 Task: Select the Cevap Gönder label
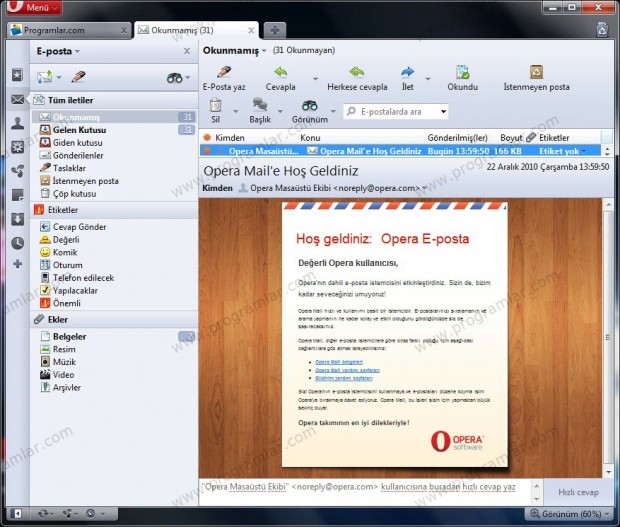tap(114, 227)
